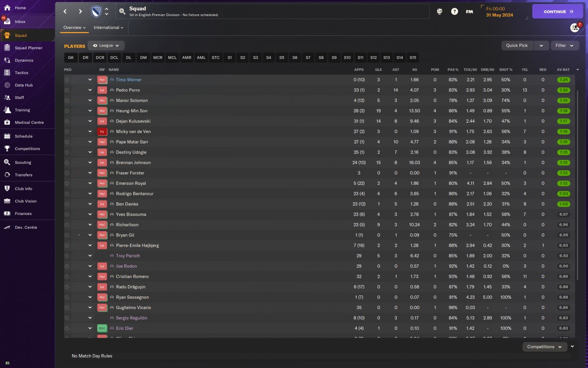Image resolution: width=588 pixels, height=368 pixels.
Task: Toggle the pick circle for Pedro Porro
Action: [67, 90]
